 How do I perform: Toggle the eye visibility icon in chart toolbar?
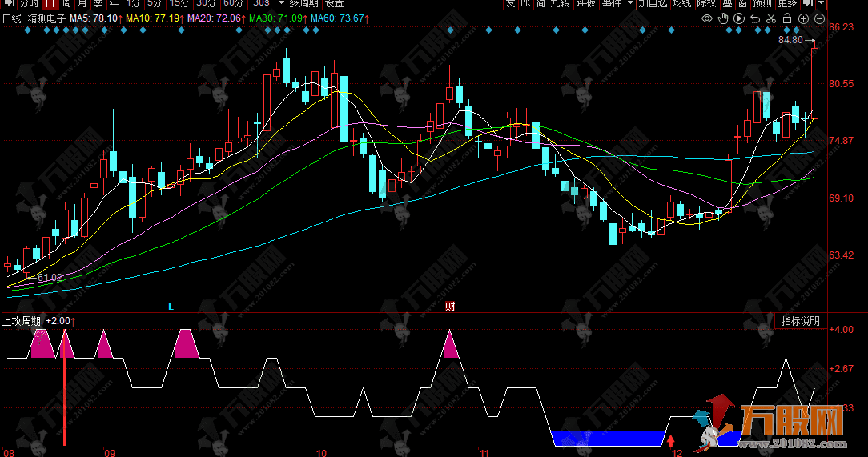pyautogui.click(x=707, y=18)
